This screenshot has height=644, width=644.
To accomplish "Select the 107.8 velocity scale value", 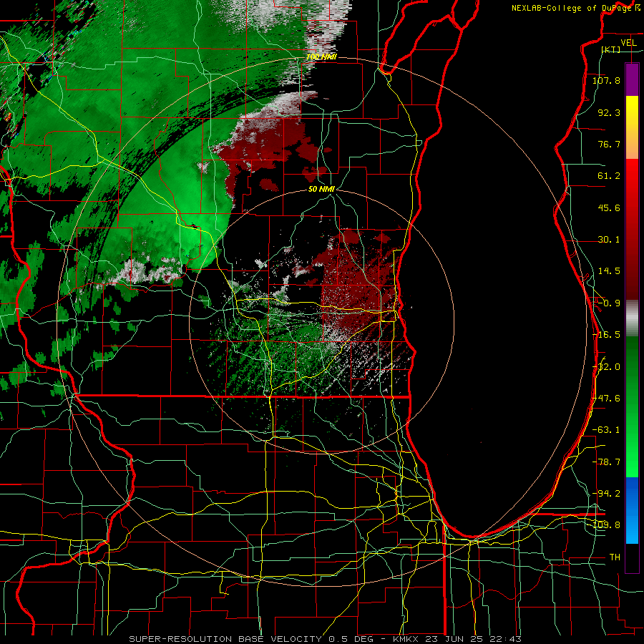I will point(606,80).
